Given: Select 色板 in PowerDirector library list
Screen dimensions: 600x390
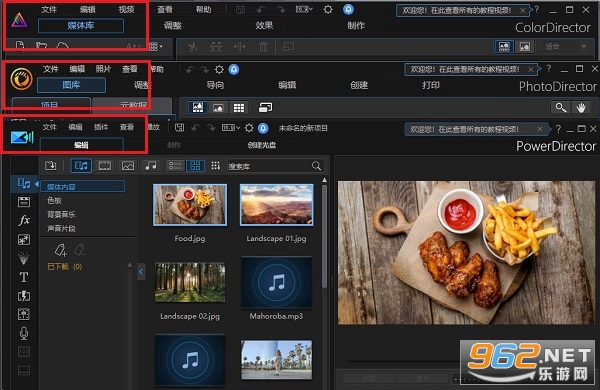Looking at the screenshot, I should tap(54, 200).
